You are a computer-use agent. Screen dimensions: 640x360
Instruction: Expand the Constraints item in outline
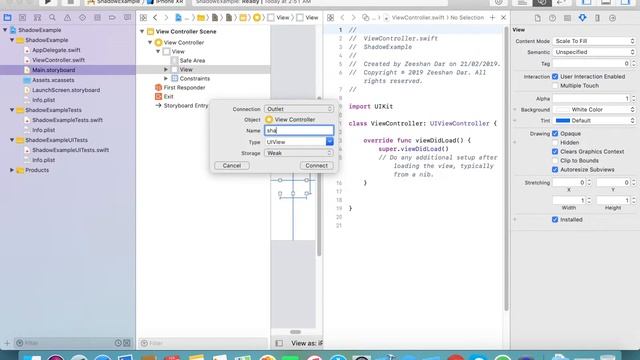click(166, 78)
